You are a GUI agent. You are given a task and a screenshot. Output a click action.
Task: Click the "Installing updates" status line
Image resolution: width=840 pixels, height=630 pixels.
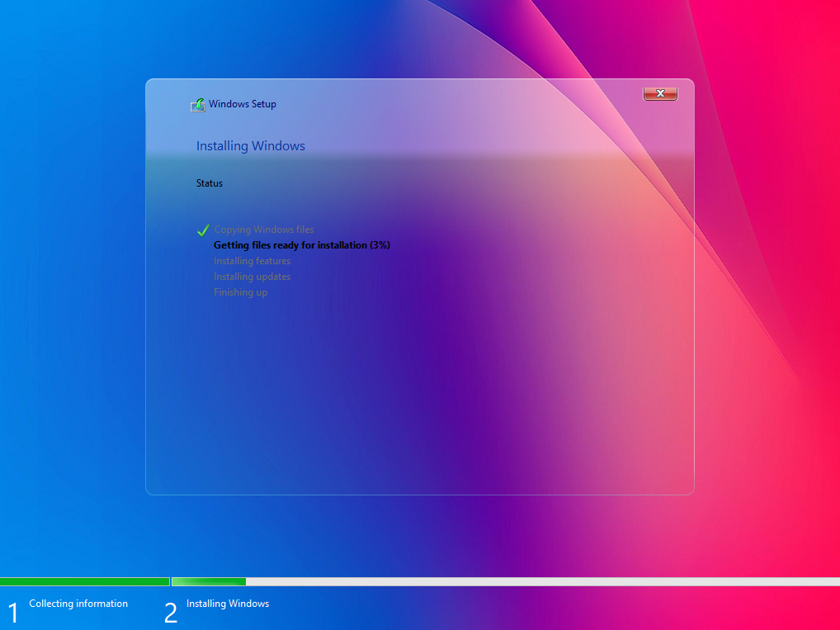(x=252, y=277)
